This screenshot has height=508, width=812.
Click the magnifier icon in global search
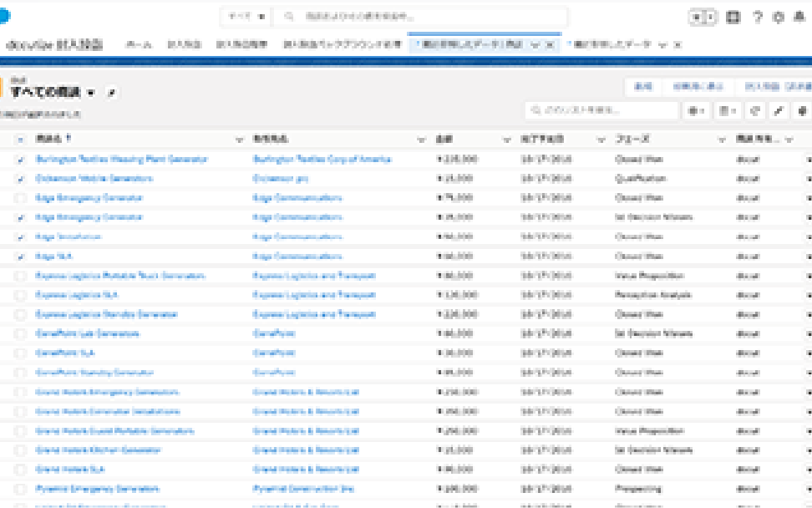tap(289, 17)
